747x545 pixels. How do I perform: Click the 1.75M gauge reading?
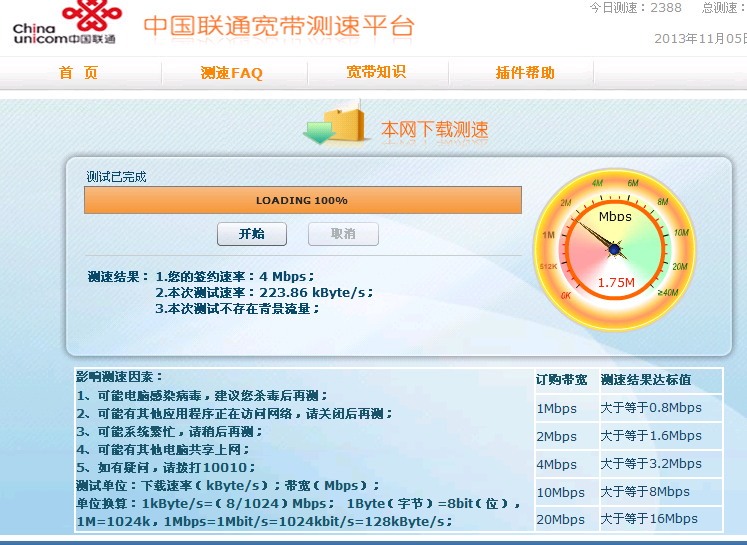[616, 283]
